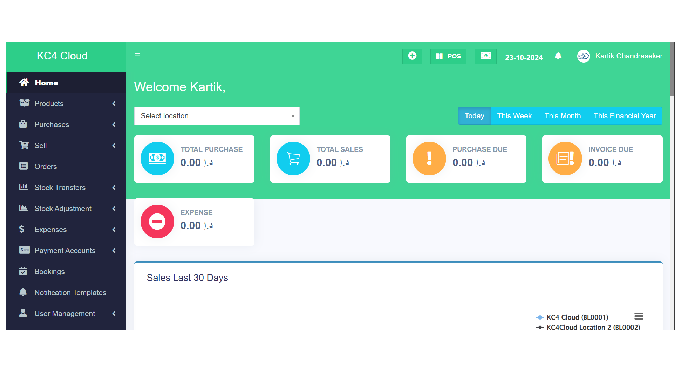Toggle KC4 Cloud (BL0001) legend series
Screen dimensions: 680x390
point(572,318)
